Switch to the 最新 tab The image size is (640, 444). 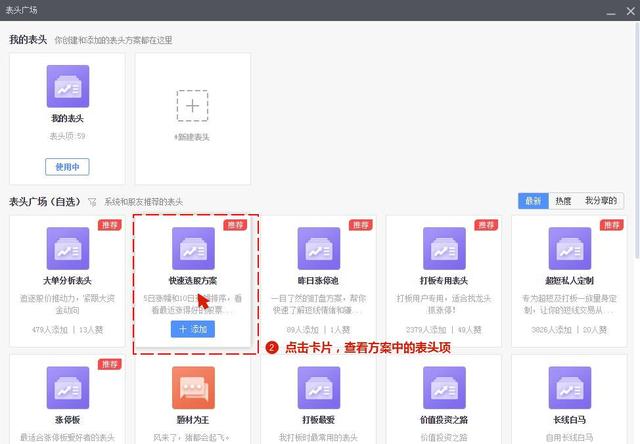tap(533, 201)
